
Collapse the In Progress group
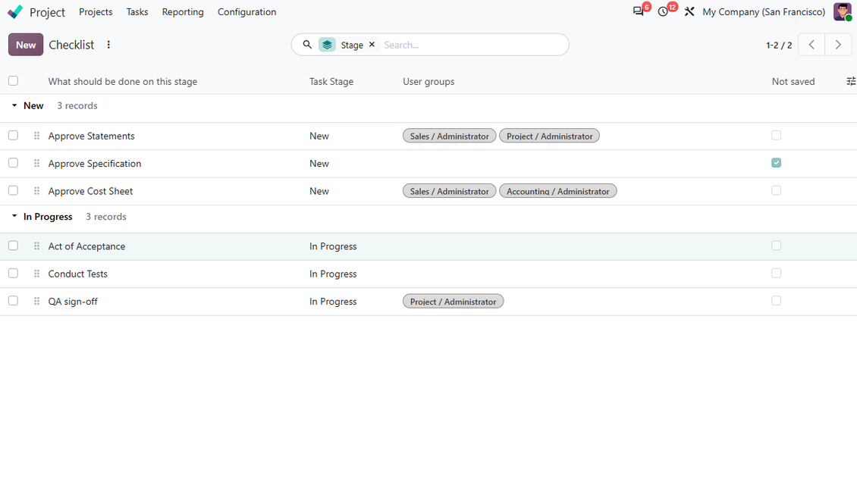(x=14, y=216)
